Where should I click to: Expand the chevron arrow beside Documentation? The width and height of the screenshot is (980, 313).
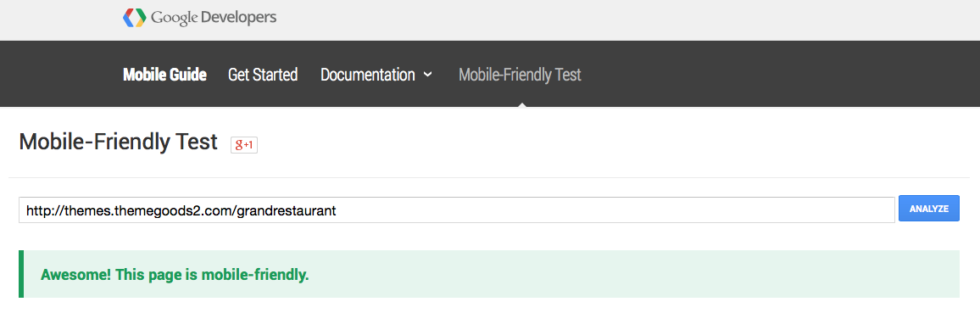coord(427,75)
